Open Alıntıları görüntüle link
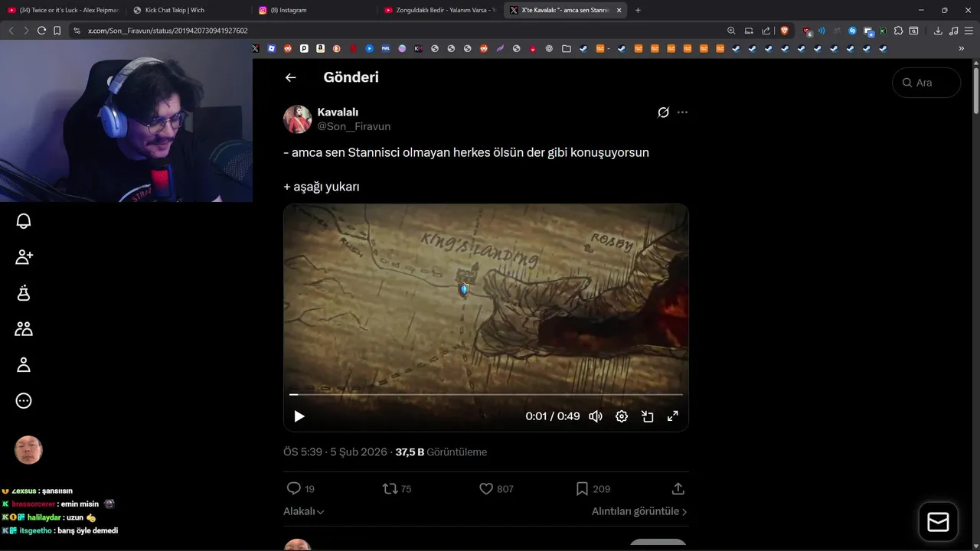Viewport: 980px width, 551px height. coord(639,511)
